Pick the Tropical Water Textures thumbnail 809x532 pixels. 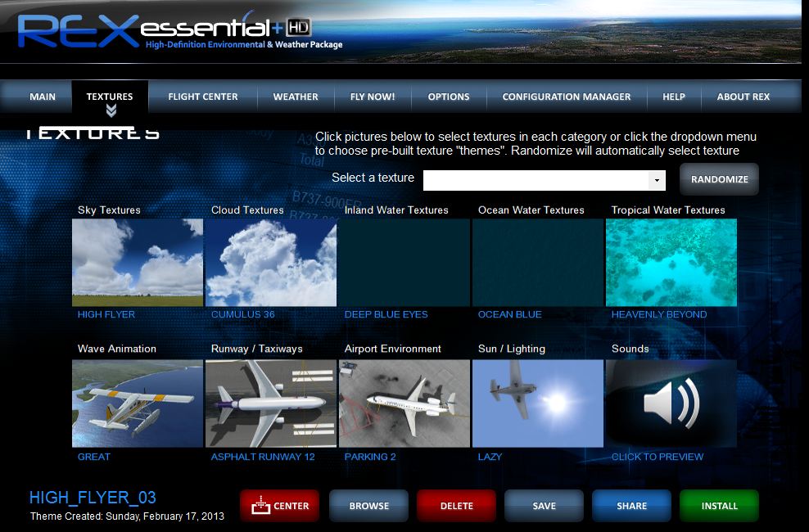click(671, 263)
